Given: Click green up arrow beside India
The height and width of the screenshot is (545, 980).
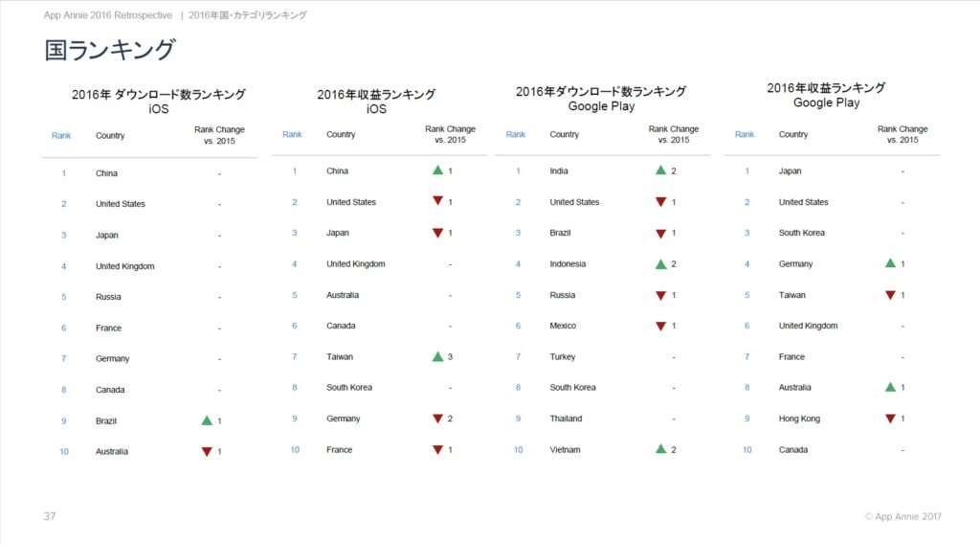Looking at the screenshot, I should point(660,170).
